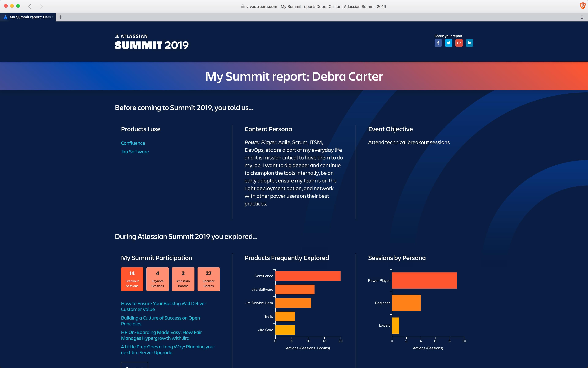
Task: Click the Beginner persona bar
Action: click(x=406, y=303)
